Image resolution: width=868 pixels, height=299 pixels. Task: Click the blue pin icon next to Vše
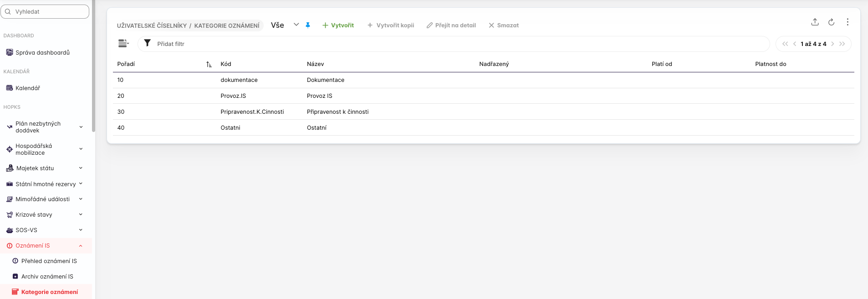point(308,25)
